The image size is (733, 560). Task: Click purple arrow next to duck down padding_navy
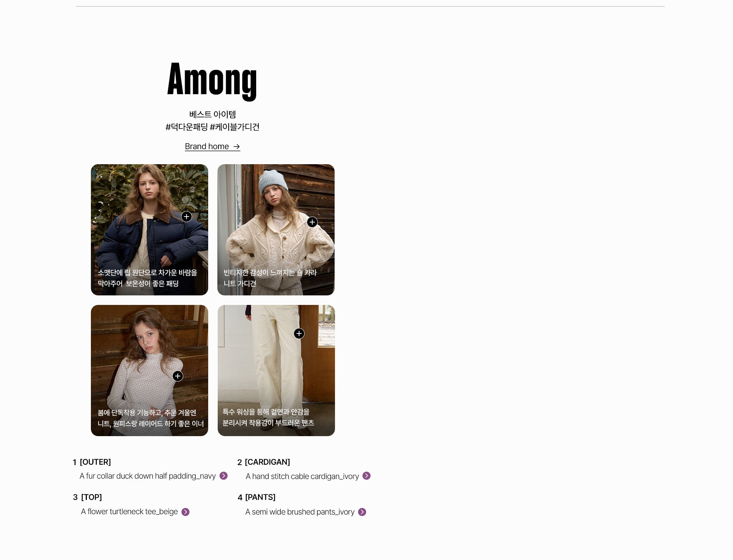coord(224,476)
